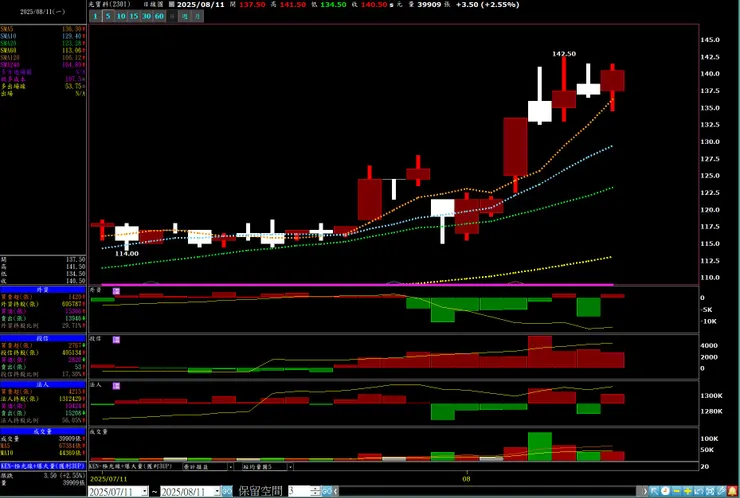Screen dimensions: 740x498
Task: Select the 5-minute timeframe button
Action: (108, 16)
